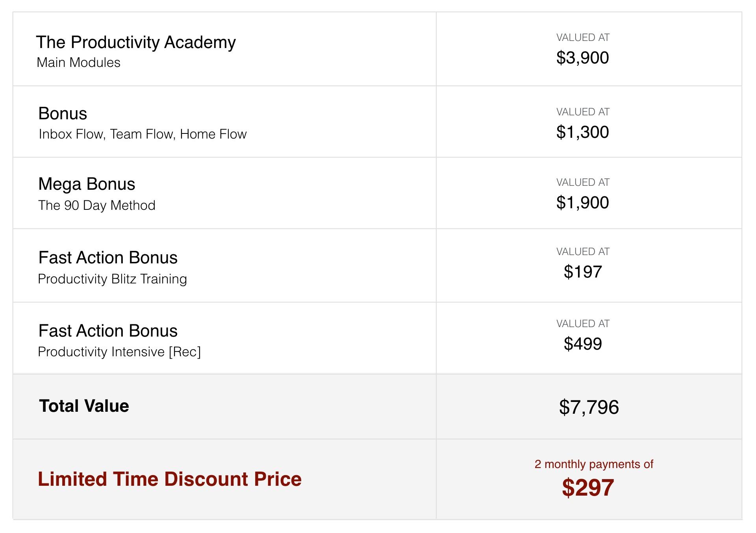Click the $7,796 total amount

pyautogui.click(x=589, y=407)
